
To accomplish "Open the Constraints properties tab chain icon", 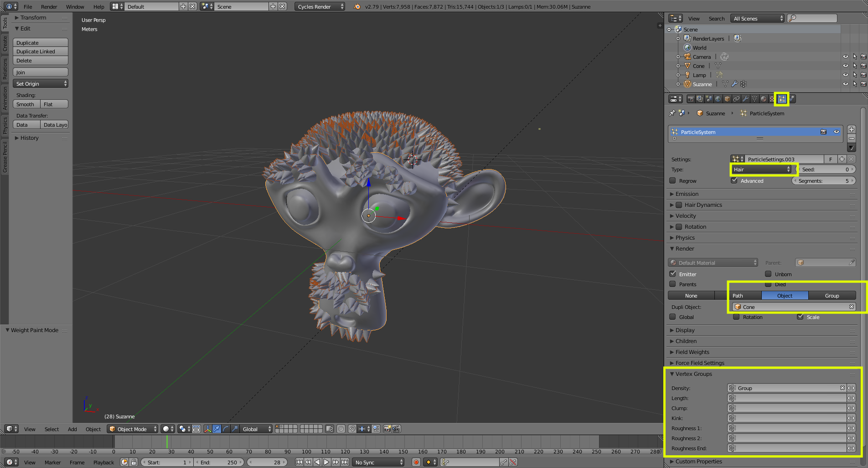I will (x=736, y=99).
